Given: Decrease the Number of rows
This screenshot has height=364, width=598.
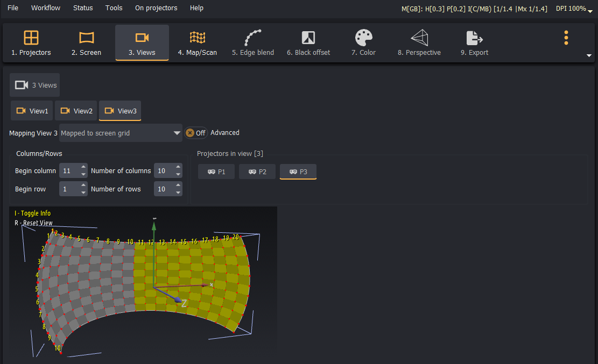Looking at the screenshot, I should (178, 193).
